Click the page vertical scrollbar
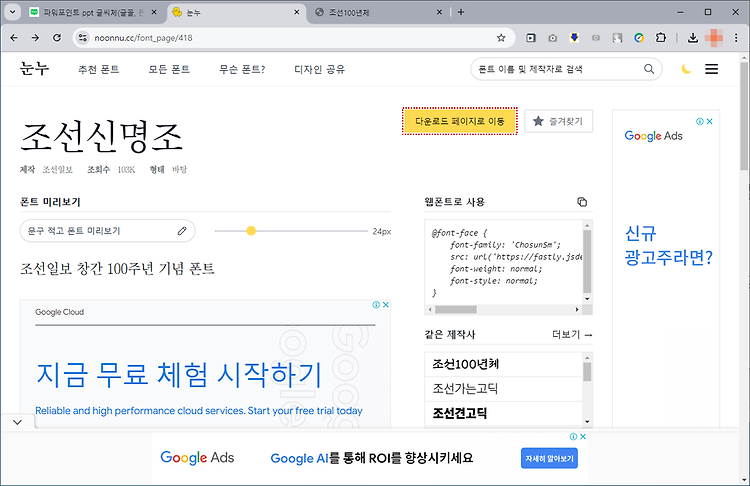 tap(744, 115)
